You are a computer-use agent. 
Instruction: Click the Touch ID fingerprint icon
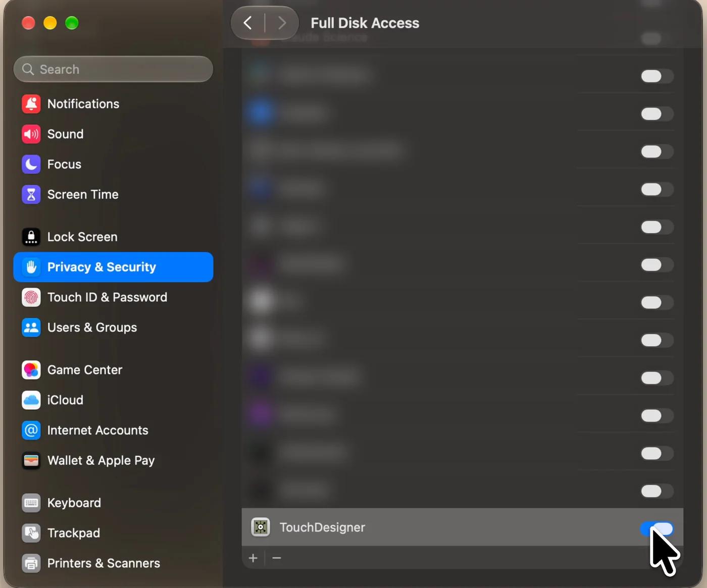[x=31, y=297]
